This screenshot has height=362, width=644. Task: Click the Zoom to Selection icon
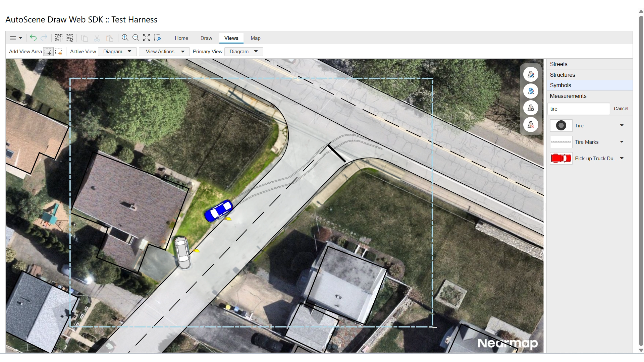click(x=157, y=38)
